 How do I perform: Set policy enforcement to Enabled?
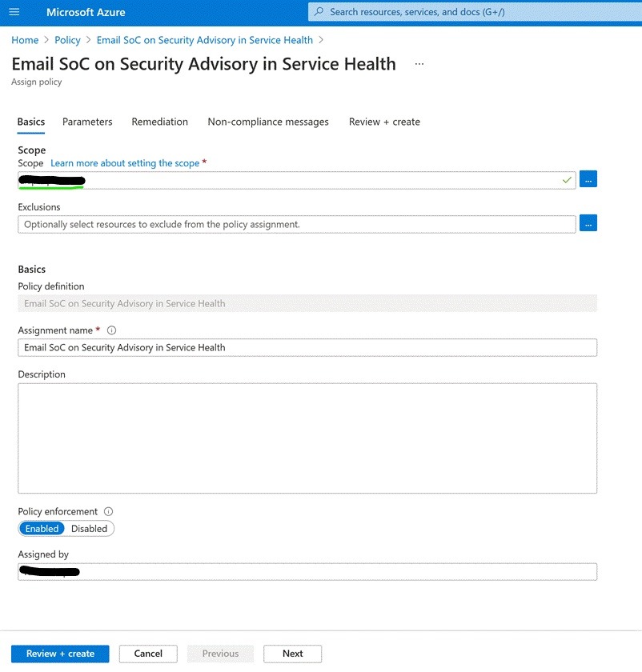click(42, 529)
